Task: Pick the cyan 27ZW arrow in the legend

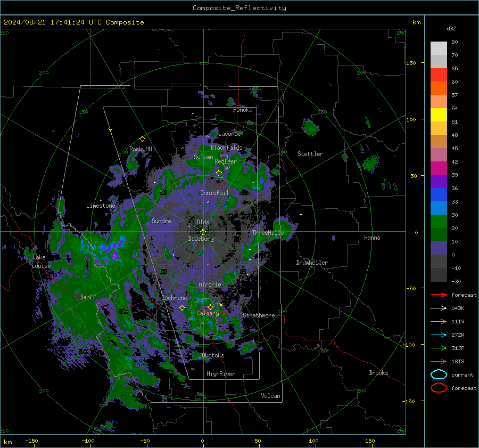Action: coord(439,335)
